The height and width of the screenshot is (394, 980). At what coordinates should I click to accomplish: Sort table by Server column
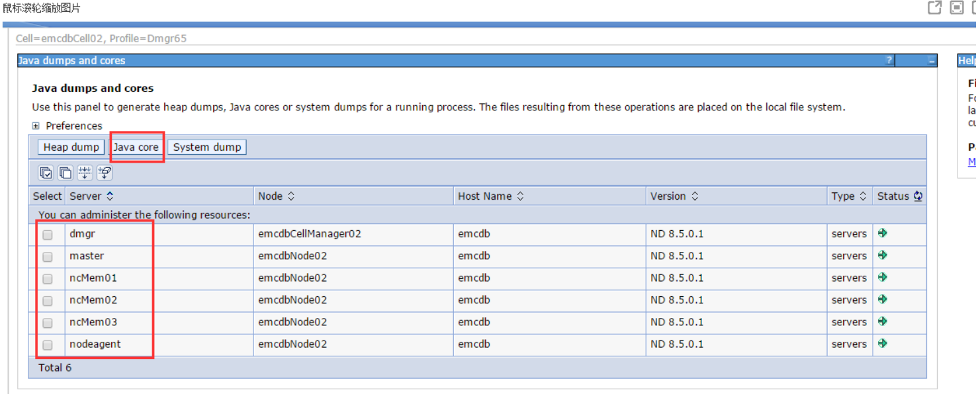[x=110, y=196]
